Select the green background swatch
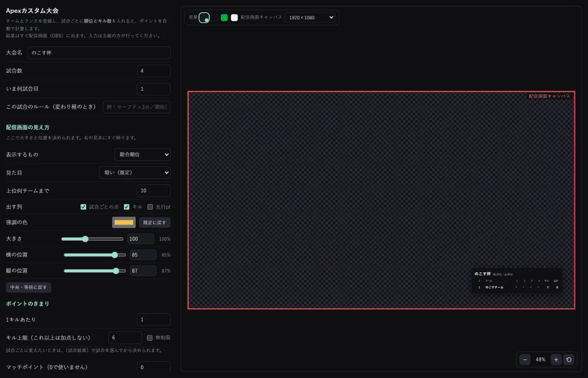The image size is (588, 378). coord(224,18)
